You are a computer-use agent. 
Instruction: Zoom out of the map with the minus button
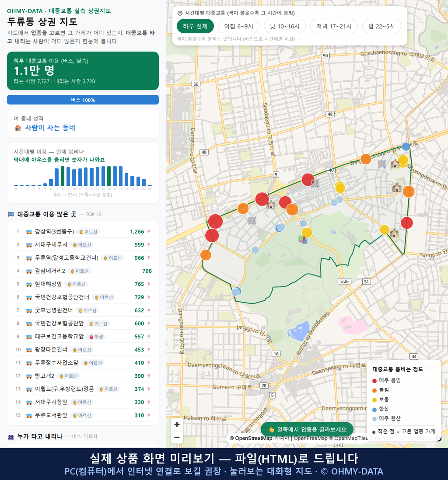[177, 437]
